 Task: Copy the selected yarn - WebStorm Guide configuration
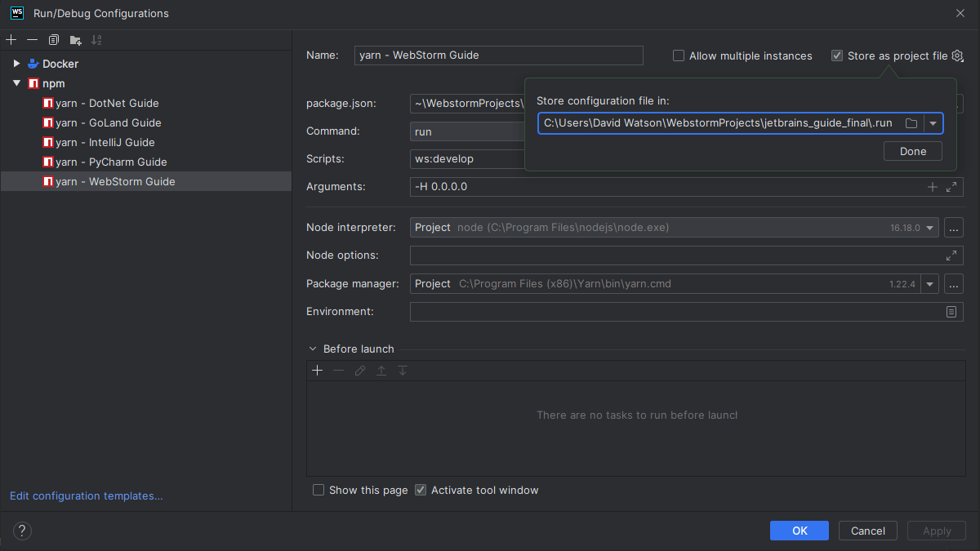53,39
